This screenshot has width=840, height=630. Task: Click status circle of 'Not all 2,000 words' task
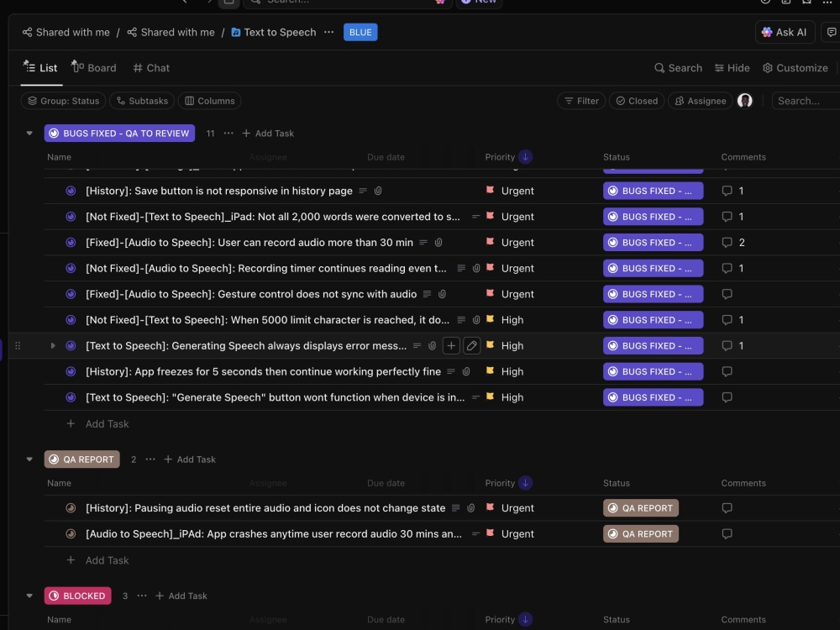[x=71, y=217]
